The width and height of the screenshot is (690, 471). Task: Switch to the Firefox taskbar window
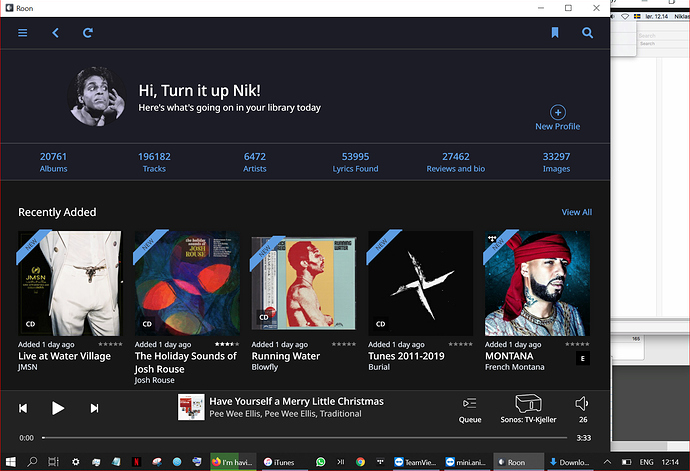tap(233, 462)
